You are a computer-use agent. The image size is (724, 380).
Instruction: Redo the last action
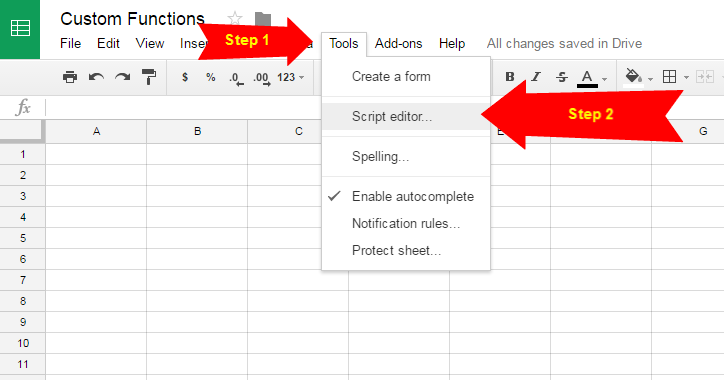point(122,77)
